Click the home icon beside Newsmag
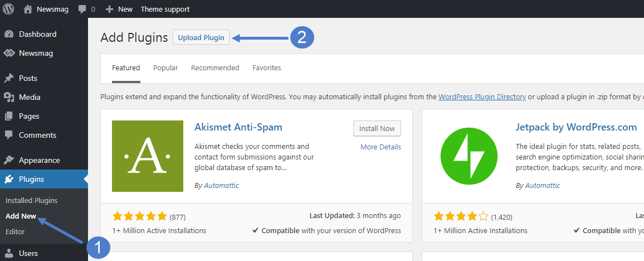Viewport: 644px width, 261px height. click(28, 8)
